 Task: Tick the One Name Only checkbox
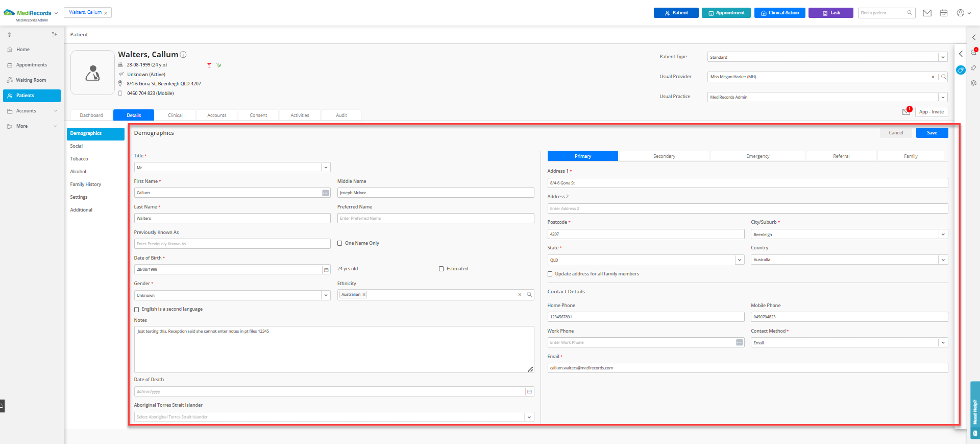click(339, 243)
